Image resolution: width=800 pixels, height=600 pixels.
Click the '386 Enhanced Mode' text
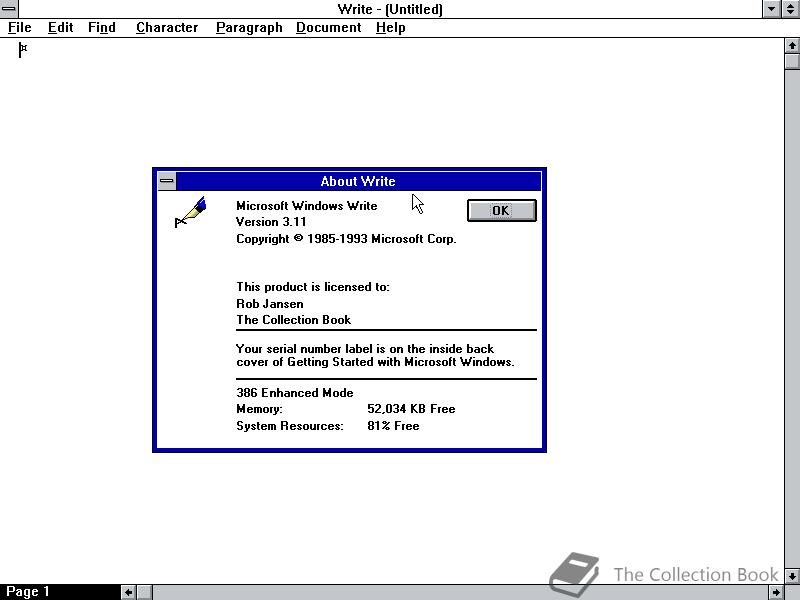[295, 393]
